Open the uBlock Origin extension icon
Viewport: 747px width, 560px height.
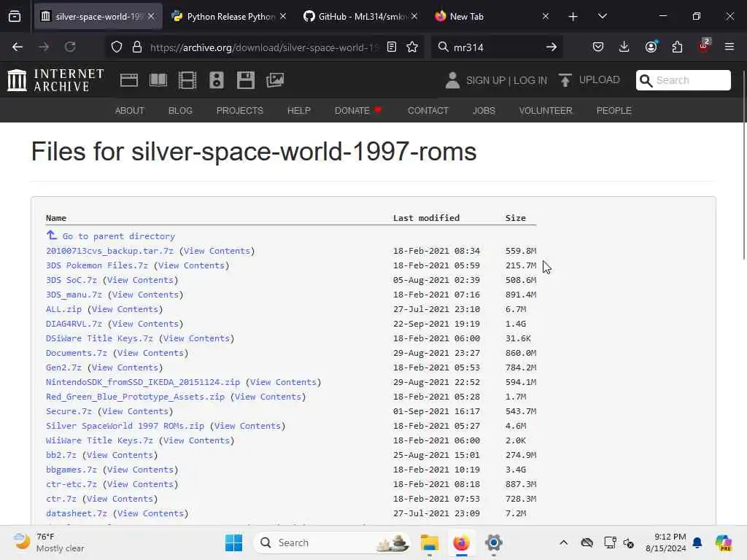704,46
